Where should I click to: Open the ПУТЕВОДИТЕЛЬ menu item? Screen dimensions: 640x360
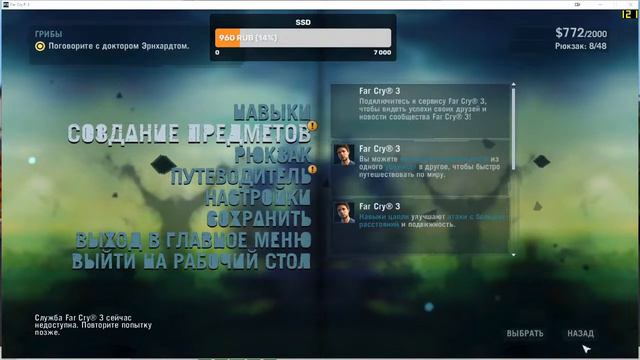(241, 176)
